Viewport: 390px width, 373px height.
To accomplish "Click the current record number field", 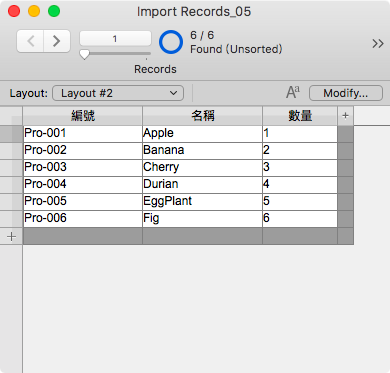I will tap(115, 38).
